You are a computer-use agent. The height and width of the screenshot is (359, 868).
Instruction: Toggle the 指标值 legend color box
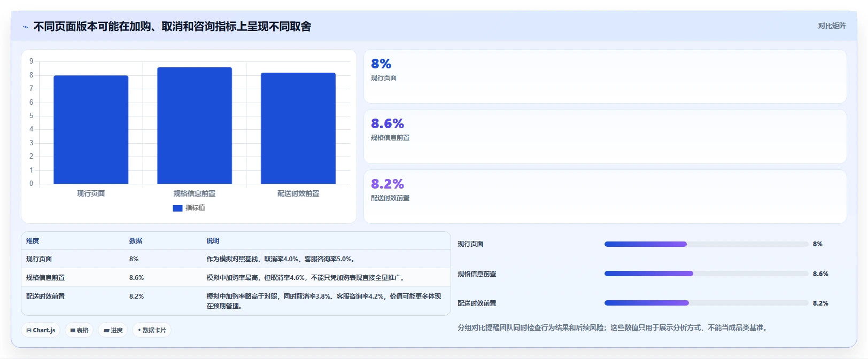pyautogui.click(x=177, y=208)
